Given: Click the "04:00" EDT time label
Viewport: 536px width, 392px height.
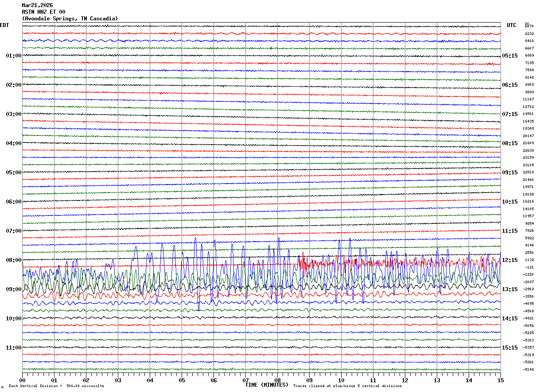Looking at the screenshot, I should [x=14, y=143].
